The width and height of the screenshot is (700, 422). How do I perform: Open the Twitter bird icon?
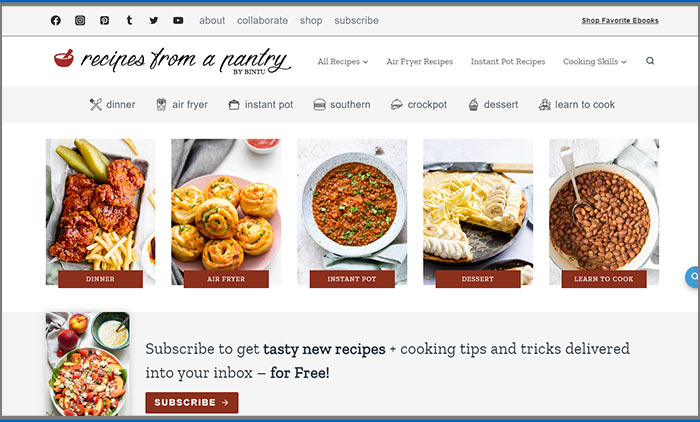coord(154,21)
